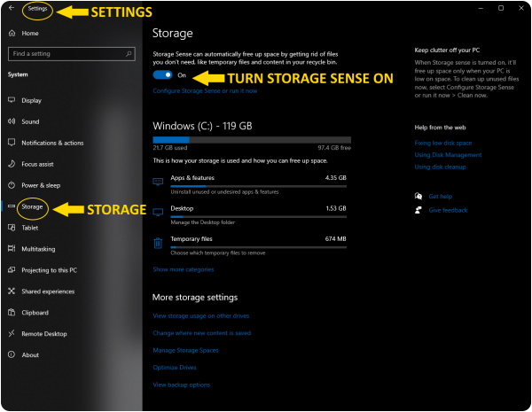
Task: Open Desktop 1.53 GB entry
Action: click(250, 215)
